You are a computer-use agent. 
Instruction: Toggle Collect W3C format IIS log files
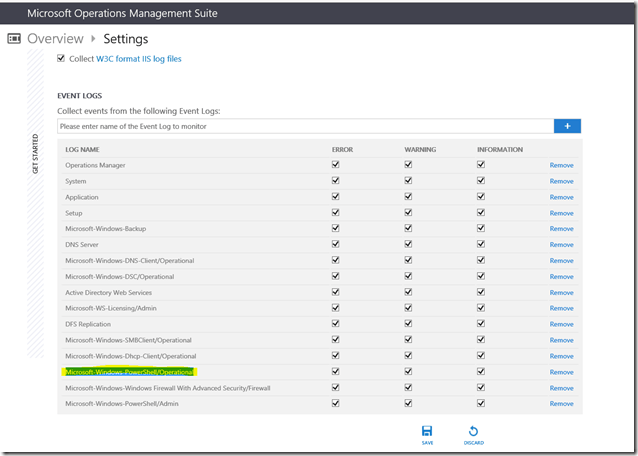coord(62,59)
